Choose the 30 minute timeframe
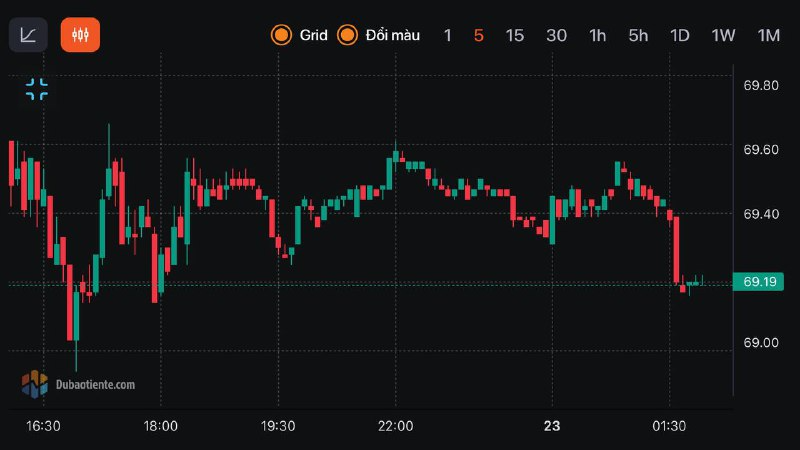 (x=556, y=35)
